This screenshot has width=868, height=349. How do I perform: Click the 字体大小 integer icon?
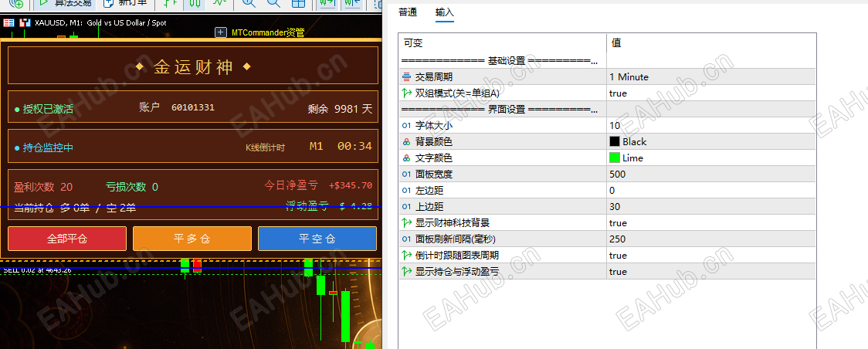(x=407, y=126)
